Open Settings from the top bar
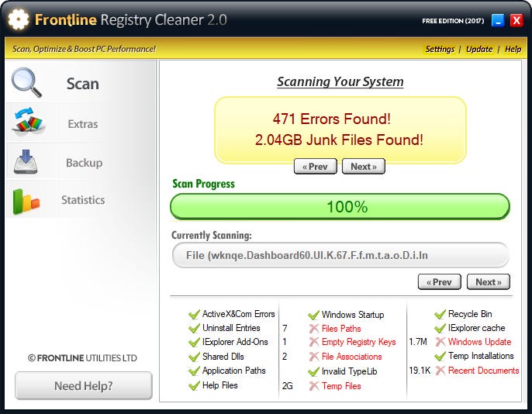Viewport: 532px width, 414px height. (440, 49)
